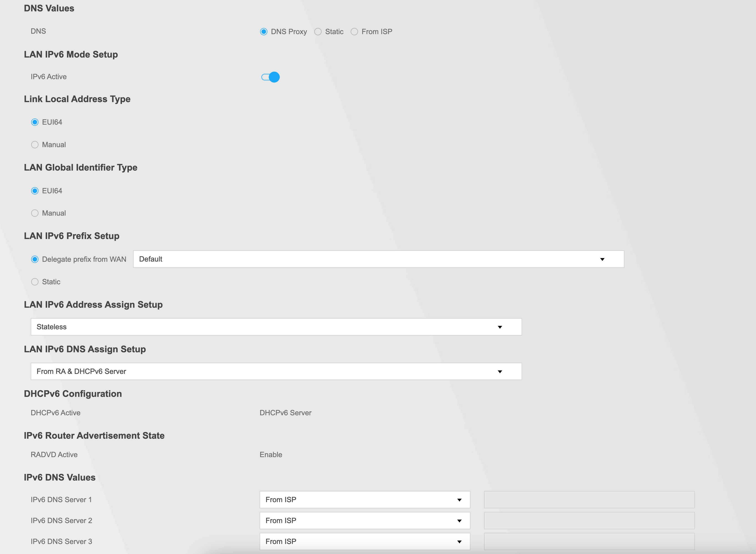Click IPv6 DNS Server 3 address field
This screenshot has width=756, height=554.
click(589, 541)
